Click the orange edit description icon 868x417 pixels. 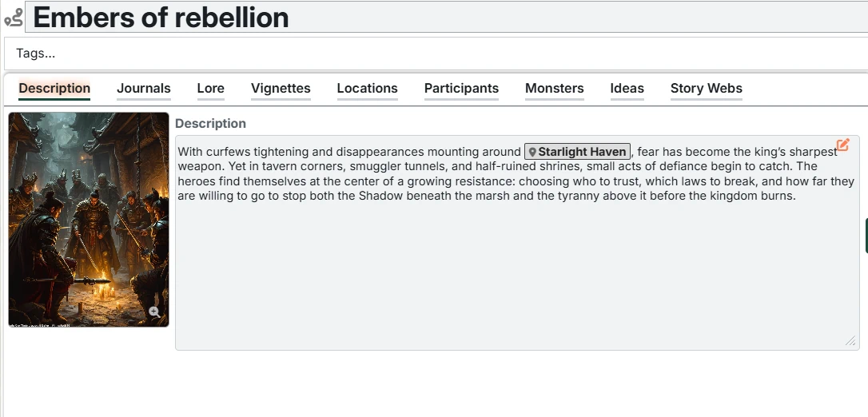(842, 145)
